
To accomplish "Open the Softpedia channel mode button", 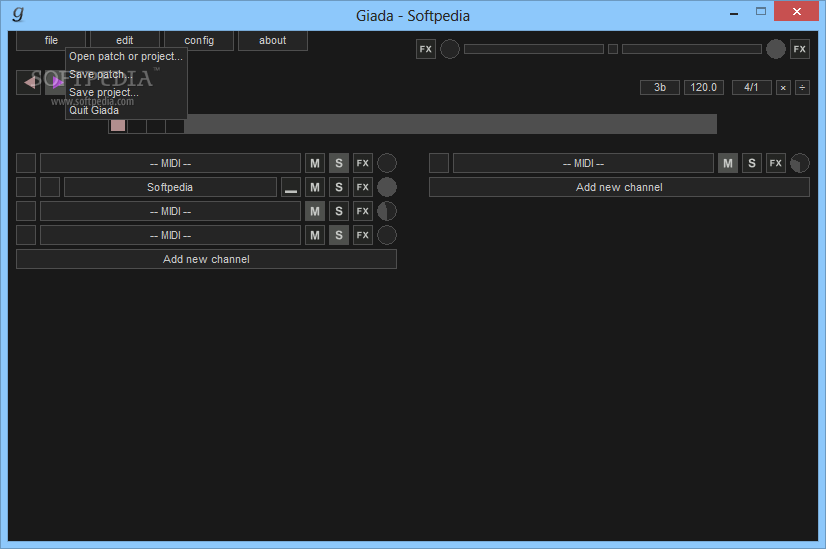I will 291,187.
